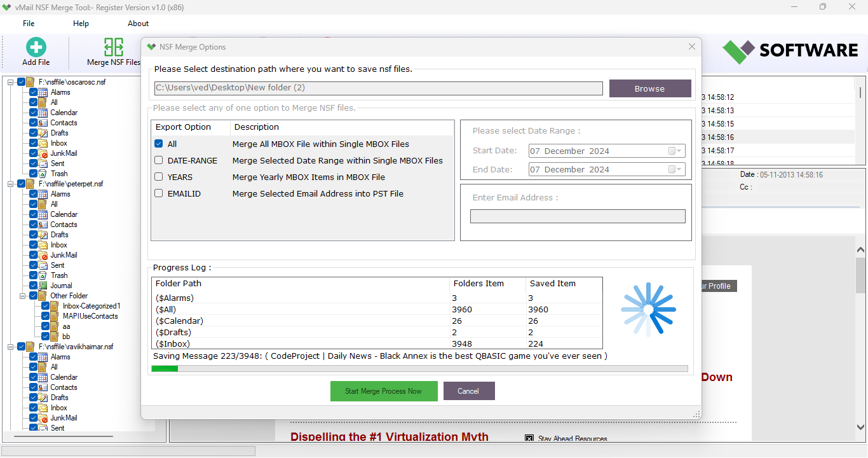Close the NSF Merge Options dialog
The width and height of the screenshot is (868, 458).
pyautogui.click(x=692, y=46)
